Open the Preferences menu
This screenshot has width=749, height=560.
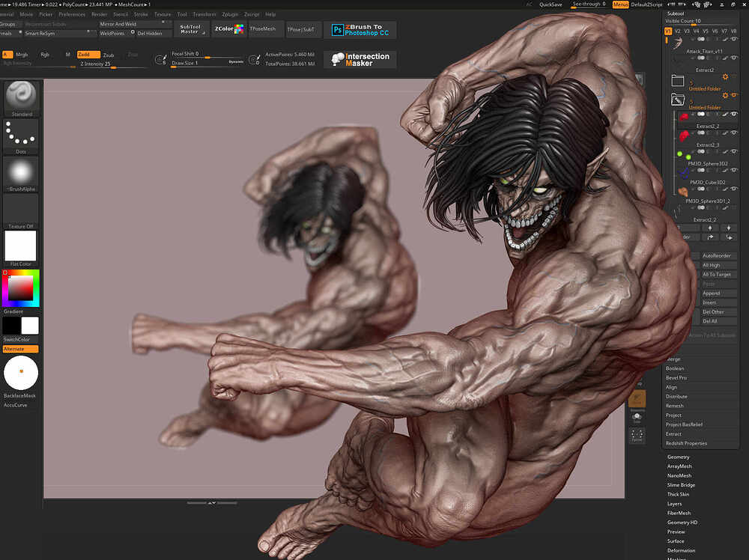(x=72, y=14)
